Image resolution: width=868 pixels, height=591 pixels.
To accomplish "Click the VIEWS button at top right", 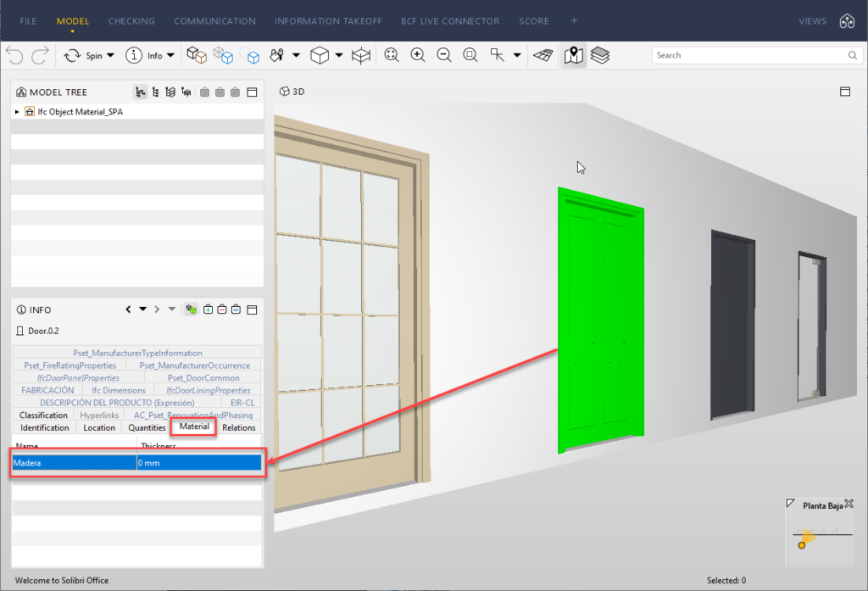I will click(812, 20).
